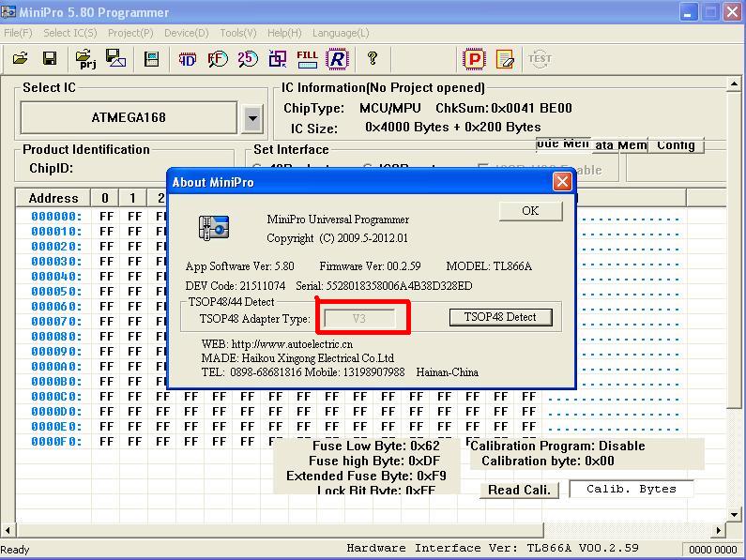The height and width of the screenshot is (560, 746).
Task: Click the Calibration Program: Disable text
Action: (x=557, y=446)
